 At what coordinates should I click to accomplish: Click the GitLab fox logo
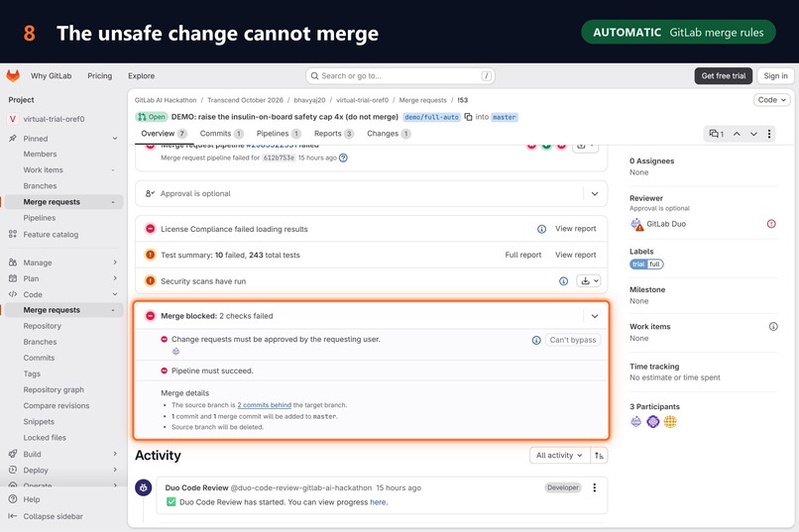point(13,76)
